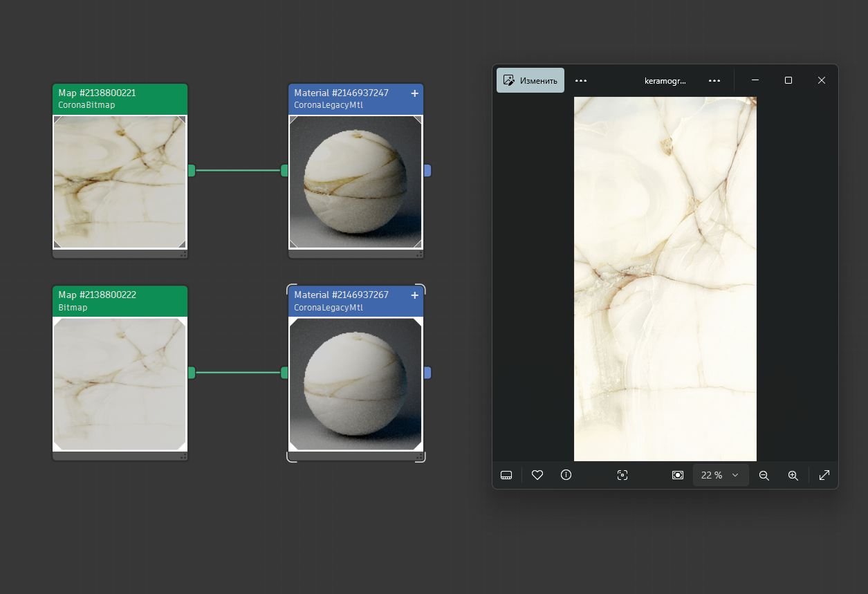Screen dimensions: 868x594
Task: Maximize the Photos window
Action: click(788, 80)
